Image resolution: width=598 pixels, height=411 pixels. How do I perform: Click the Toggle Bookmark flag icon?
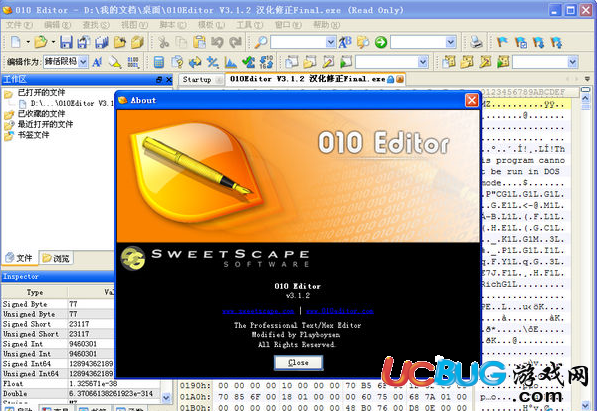pos(502,42)
